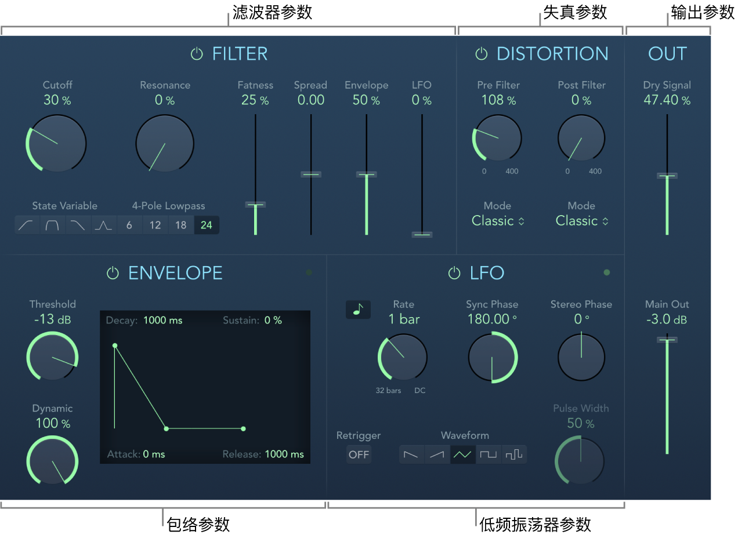
Task: Click the Pulse Width 50 % value
Action: (x=581, y=423)
